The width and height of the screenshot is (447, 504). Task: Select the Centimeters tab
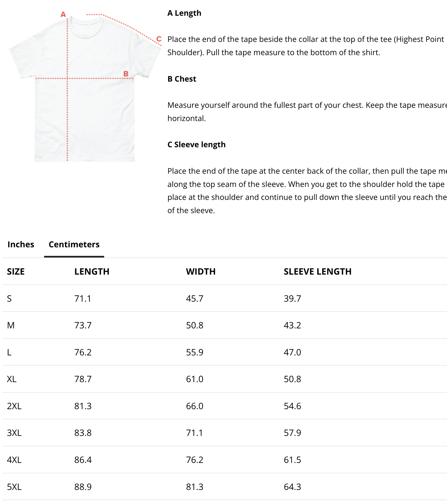pyautogui.click(x=74, y=244)
